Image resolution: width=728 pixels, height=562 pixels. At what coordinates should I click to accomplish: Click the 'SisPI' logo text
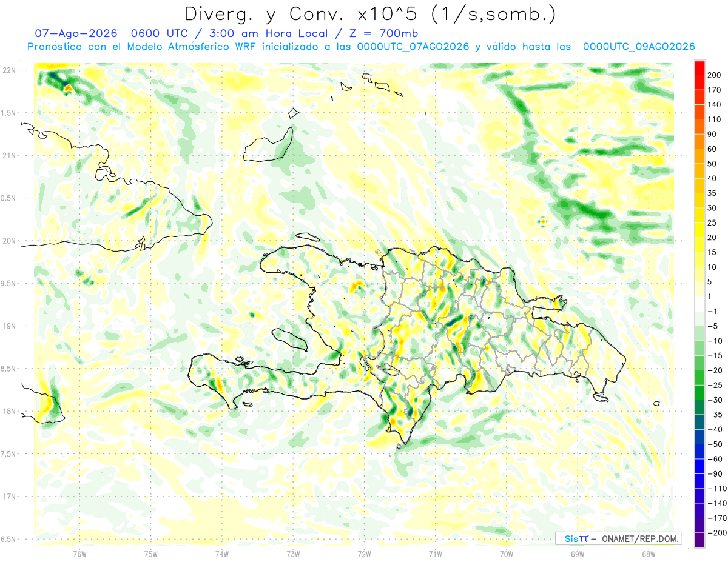(x=576, y=538)
